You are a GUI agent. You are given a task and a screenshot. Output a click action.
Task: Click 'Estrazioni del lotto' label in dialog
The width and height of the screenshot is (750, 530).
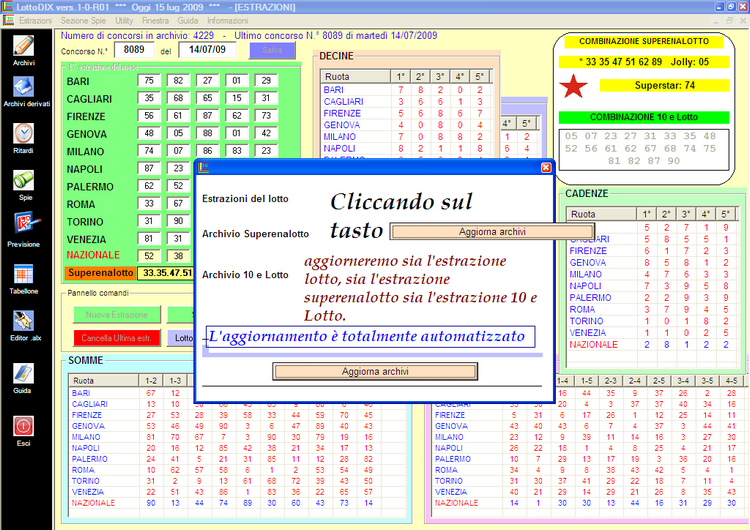[x=245, y=199]
